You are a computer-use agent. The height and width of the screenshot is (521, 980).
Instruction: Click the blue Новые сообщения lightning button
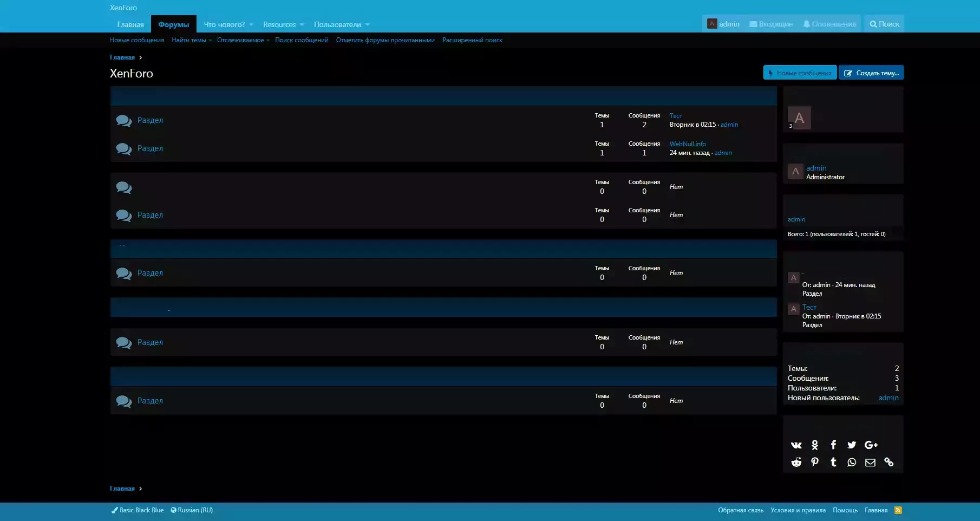(800, 73)
